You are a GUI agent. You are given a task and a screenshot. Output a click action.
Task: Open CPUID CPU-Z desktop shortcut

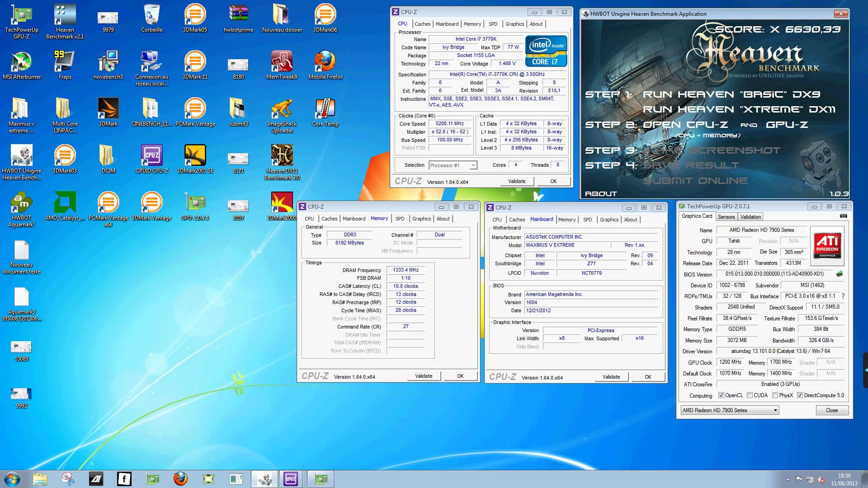click(x=151, y=160)
